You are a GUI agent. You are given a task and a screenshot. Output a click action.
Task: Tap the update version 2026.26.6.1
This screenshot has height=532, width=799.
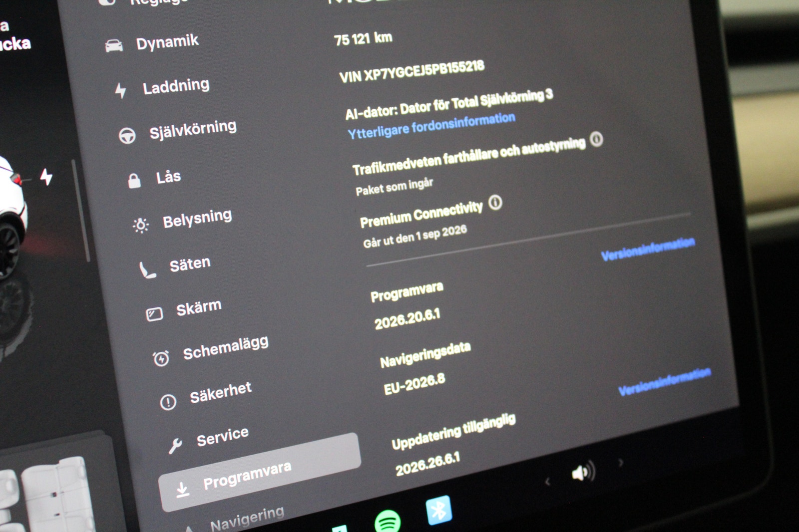[x=427, y=464]
